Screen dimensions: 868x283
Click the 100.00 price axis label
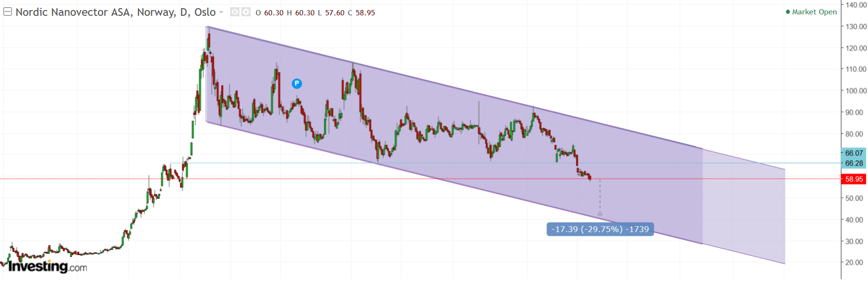pos(856,91)
